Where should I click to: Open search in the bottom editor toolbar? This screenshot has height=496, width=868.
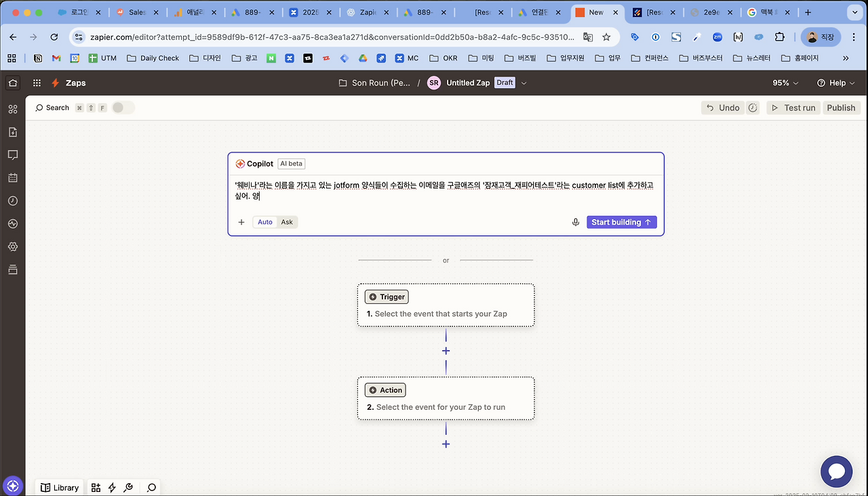click(151, 487)
